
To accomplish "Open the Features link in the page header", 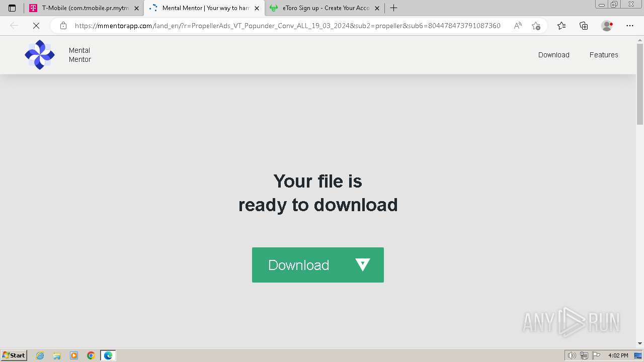I will [x=604, y=55].
